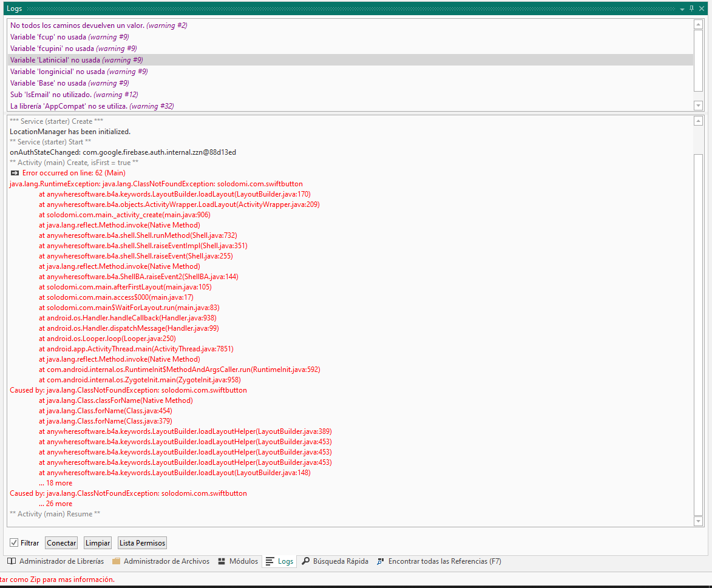
Task: Click the '... 26 more' line
Action: pos(55,504)
